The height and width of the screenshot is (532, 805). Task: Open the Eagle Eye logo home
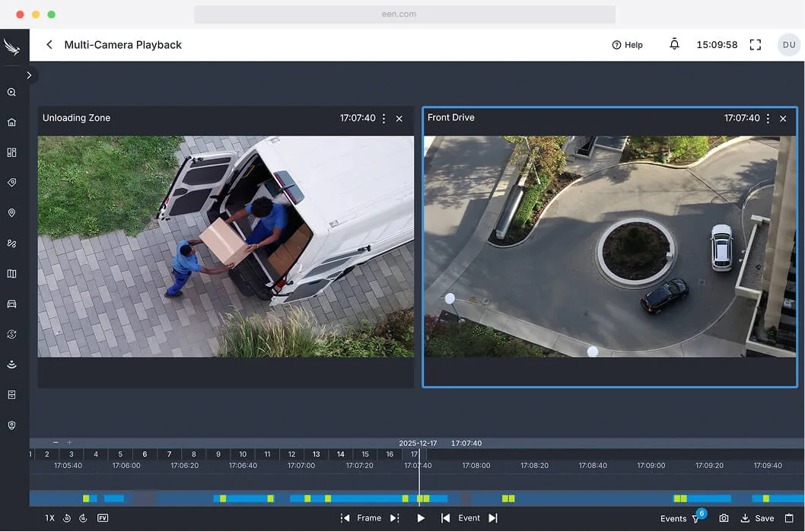(12, 47)
